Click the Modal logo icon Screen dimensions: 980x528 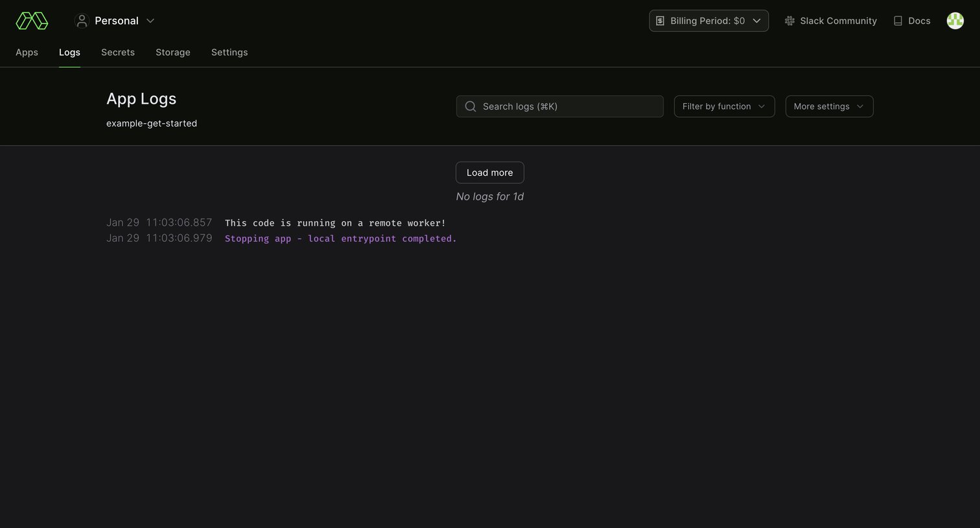point(32,21)
